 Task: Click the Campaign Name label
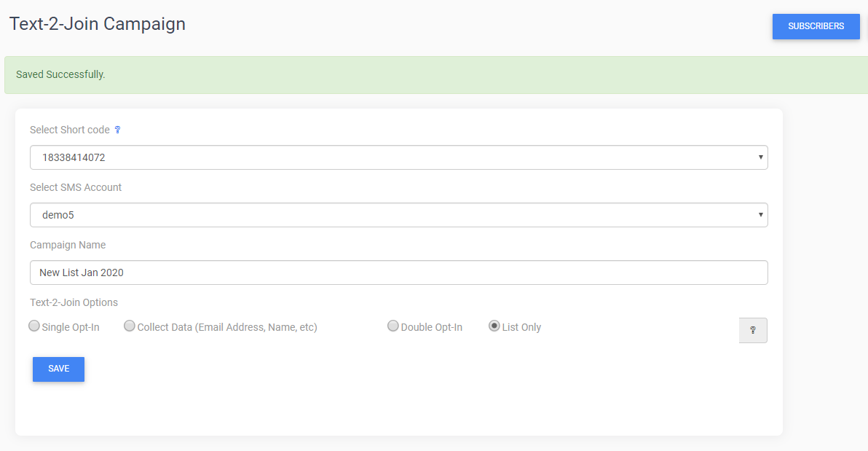coord(68,245)
